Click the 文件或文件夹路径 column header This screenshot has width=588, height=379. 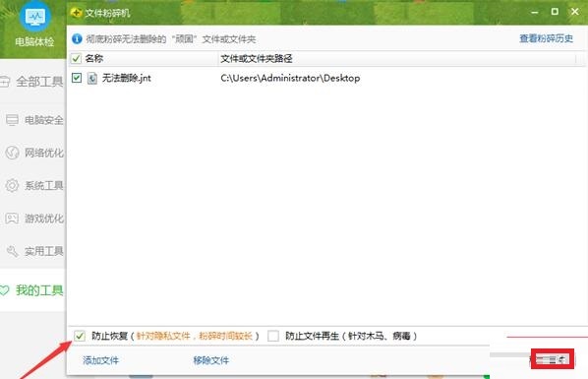[257, 59]
